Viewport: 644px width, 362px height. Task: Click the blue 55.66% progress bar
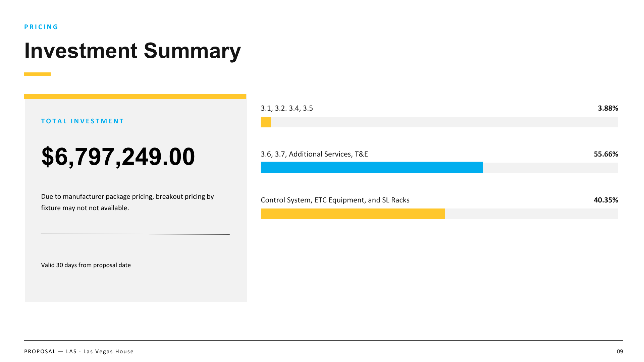(x=372, y=168)
